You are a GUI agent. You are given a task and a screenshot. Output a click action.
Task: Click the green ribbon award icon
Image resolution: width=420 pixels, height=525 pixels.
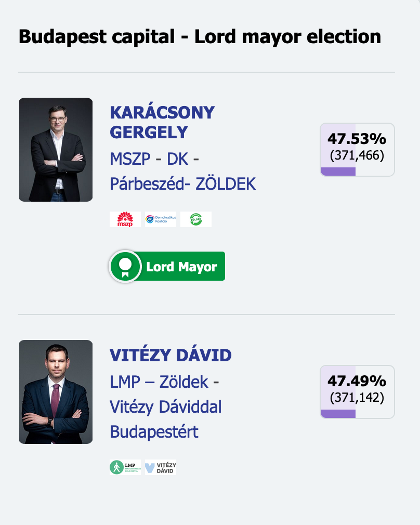126,267
